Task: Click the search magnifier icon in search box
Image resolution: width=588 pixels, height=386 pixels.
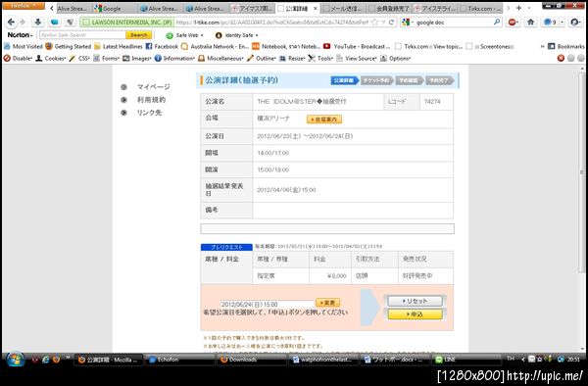Action: click(x=497, y=23)
